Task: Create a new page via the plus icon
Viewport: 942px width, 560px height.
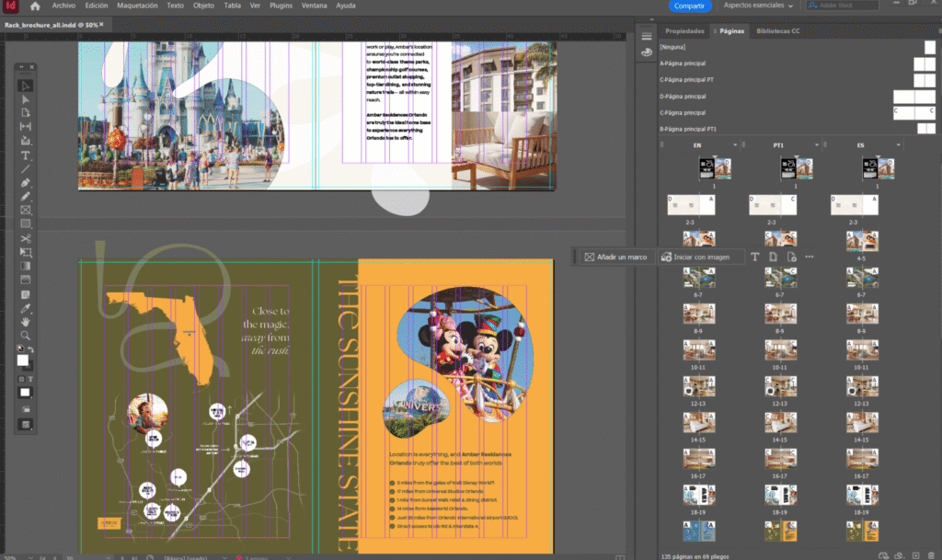Action: (916, 554)
